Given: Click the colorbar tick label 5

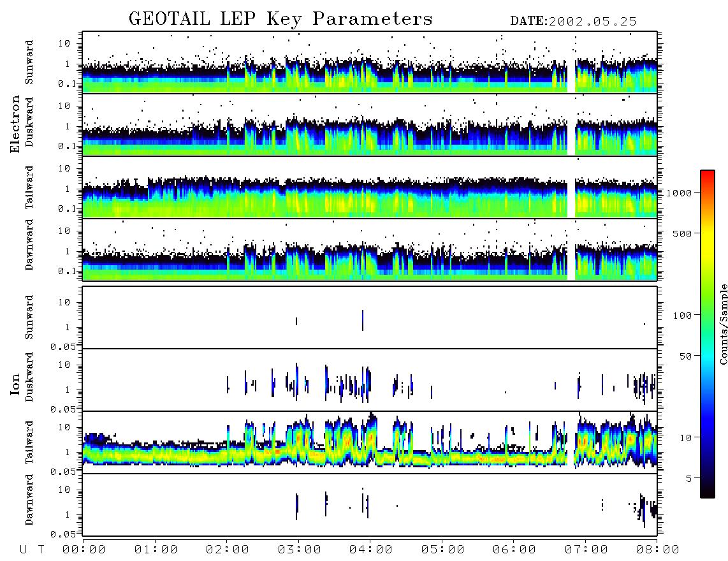Looking at the screenshot, I should (689, 478).
